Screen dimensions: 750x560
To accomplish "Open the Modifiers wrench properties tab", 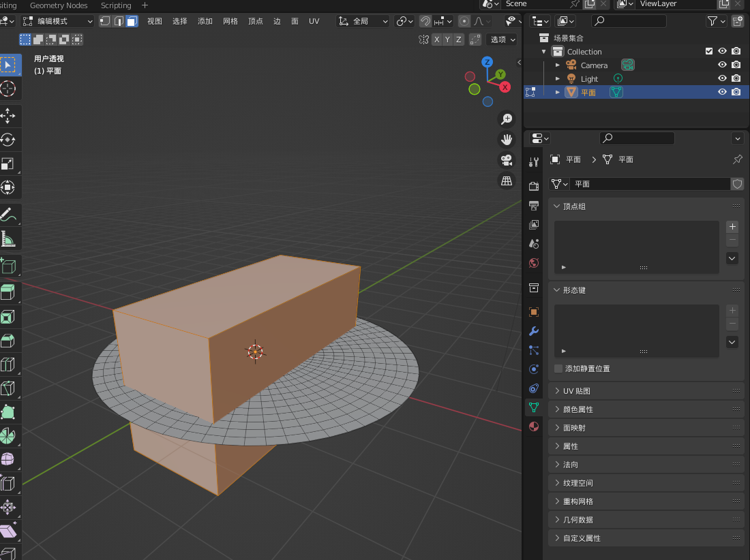I will 534,331.
